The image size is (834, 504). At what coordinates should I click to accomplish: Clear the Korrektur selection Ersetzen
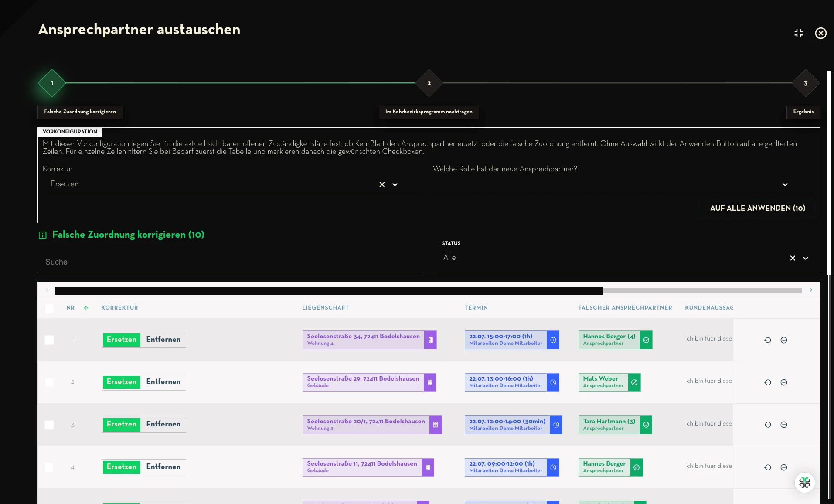382,184
